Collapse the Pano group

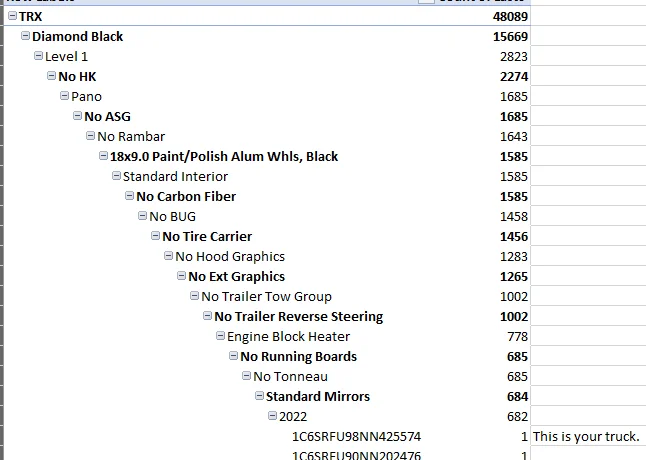64,96
